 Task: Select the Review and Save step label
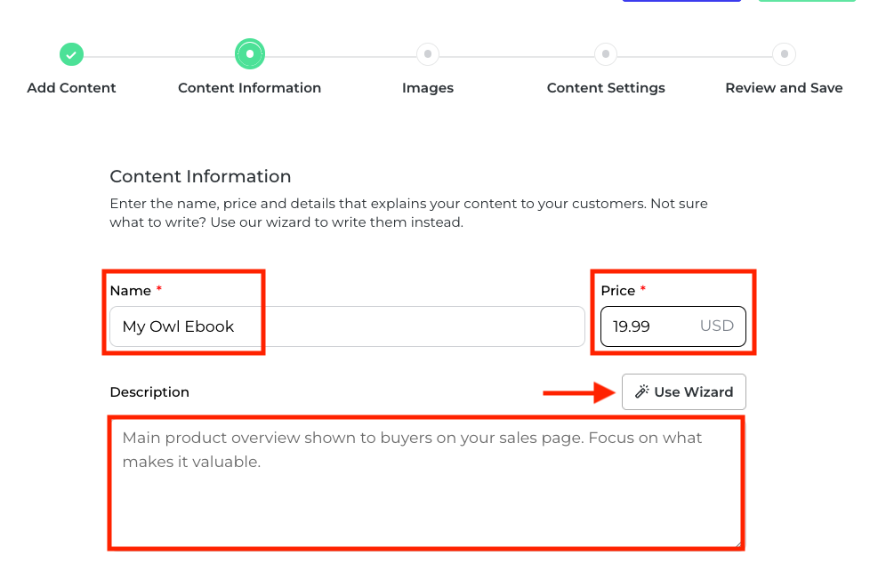(x=784, y=88)
